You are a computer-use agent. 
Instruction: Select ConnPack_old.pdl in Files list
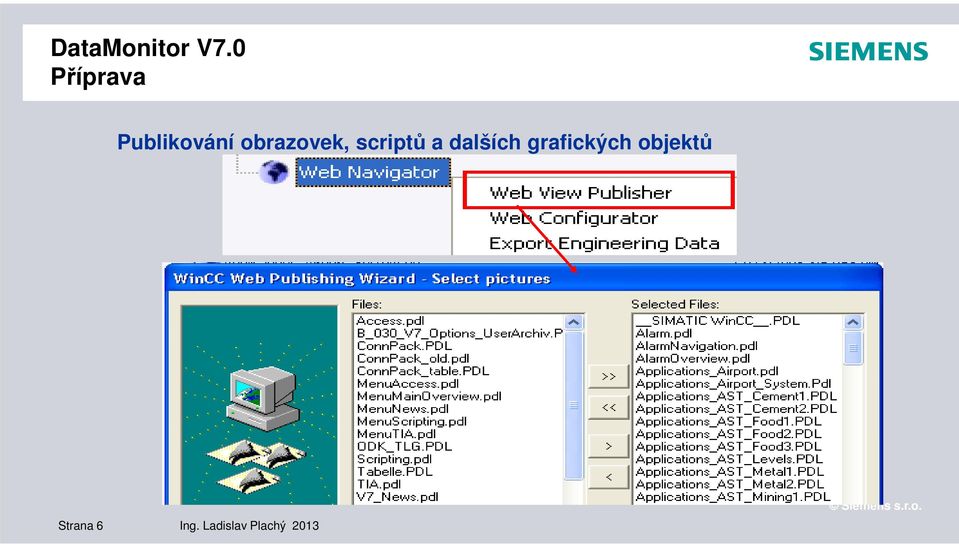point(413,358)
